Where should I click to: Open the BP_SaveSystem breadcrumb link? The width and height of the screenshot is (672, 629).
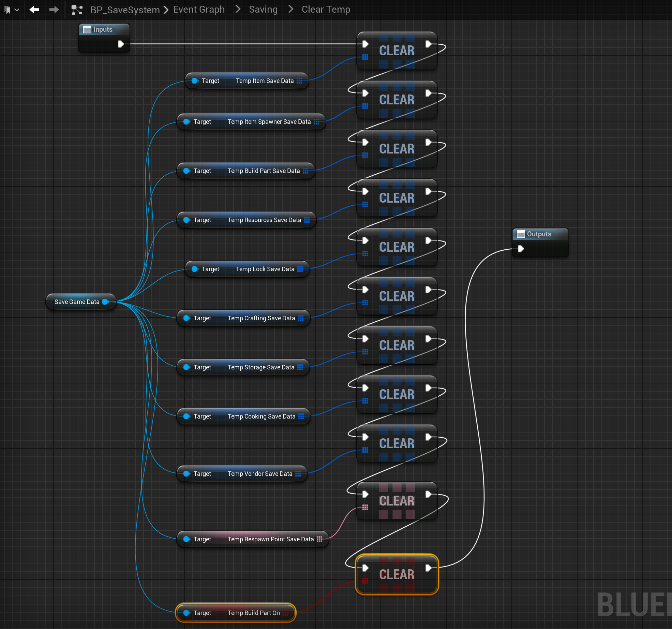(x=125, y=10)
